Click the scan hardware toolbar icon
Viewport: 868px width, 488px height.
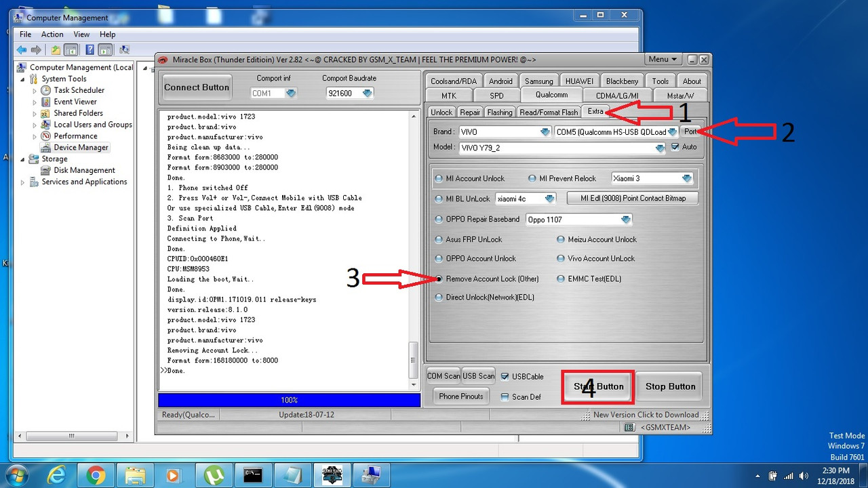(124, 49)
